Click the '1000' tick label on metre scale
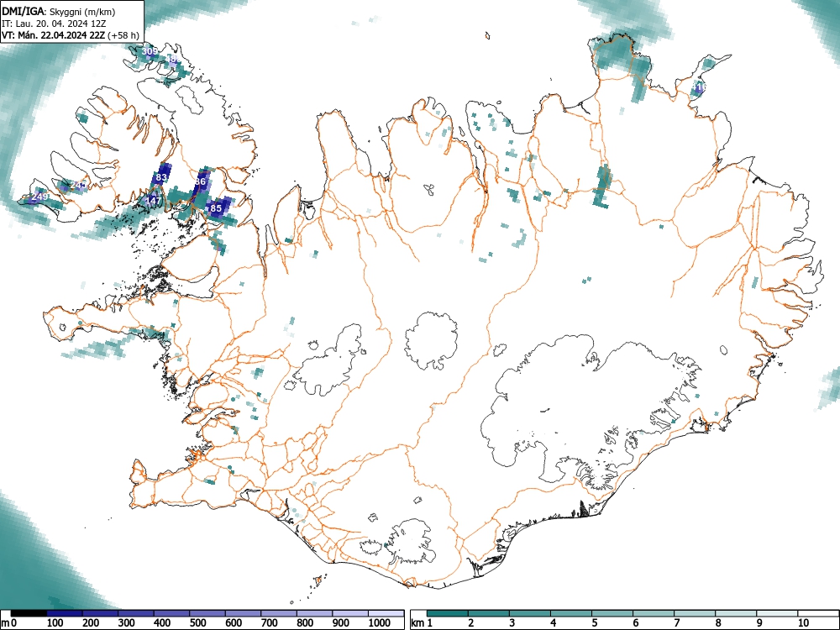The width and height of the screenshot is (840, 630). pos(380,623)
